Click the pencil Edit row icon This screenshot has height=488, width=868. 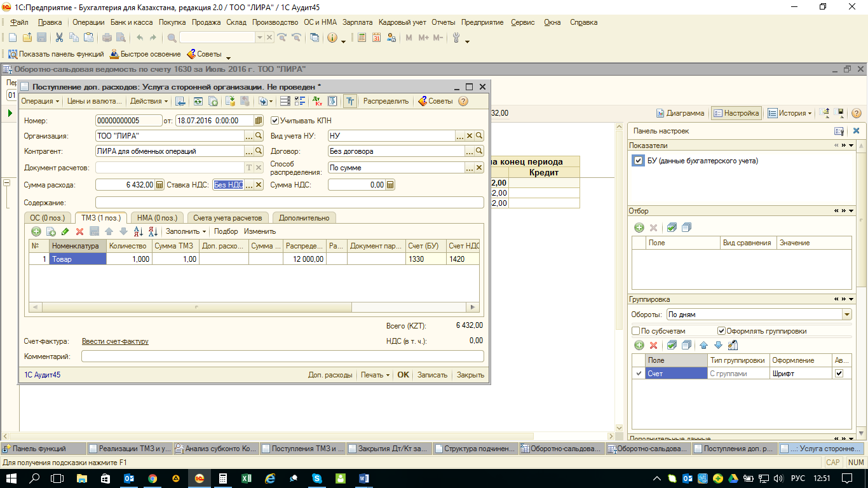click(65, 231)
